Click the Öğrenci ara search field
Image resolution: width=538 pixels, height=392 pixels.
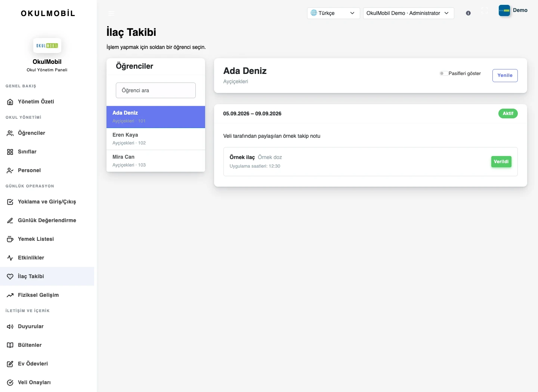pos(156,90)
